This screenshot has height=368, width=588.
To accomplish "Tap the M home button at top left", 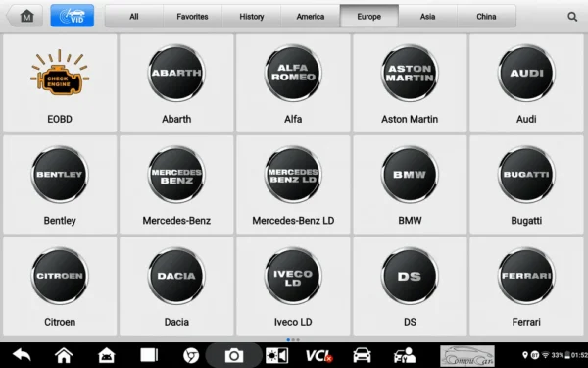I will 25,16.
